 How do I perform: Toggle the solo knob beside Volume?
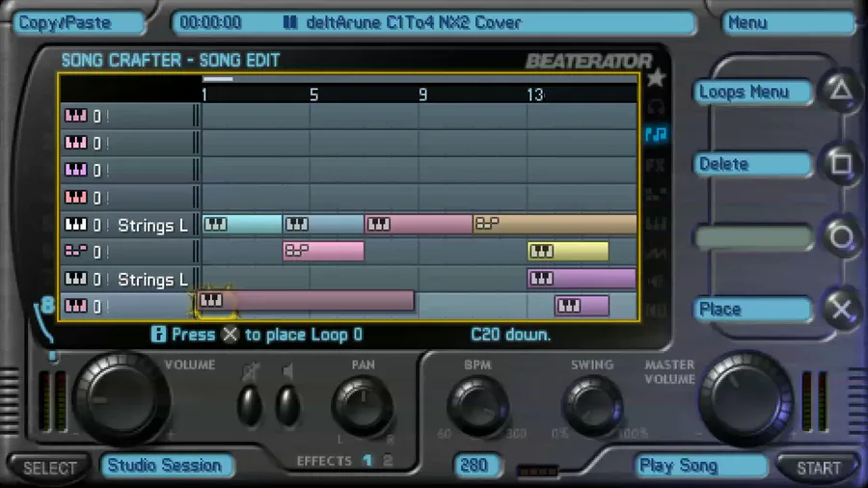coord(250,406)
